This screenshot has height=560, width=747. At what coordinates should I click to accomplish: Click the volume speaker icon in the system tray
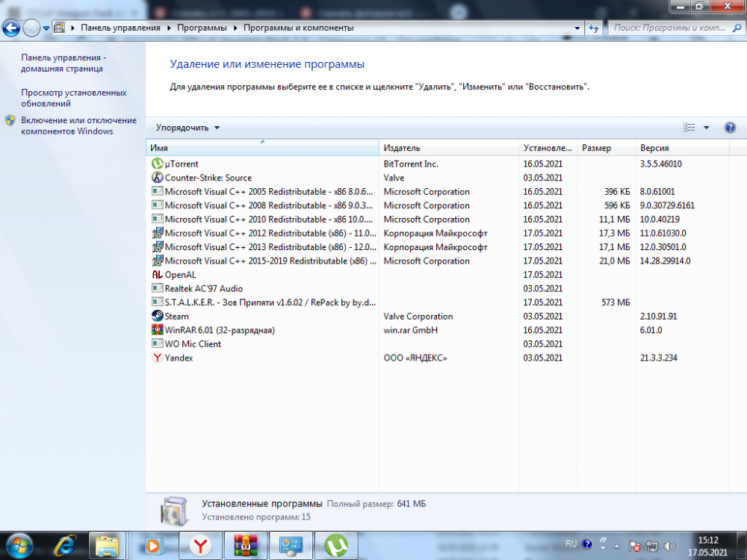(x=669, y=546)
